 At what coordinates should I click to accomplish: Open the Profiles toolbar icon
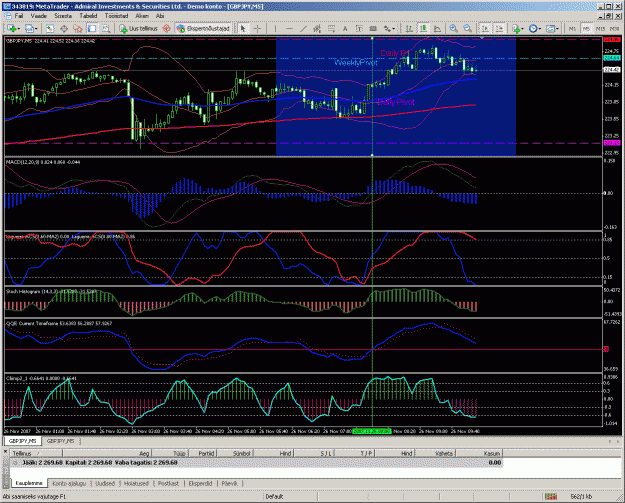coord(29,29)
